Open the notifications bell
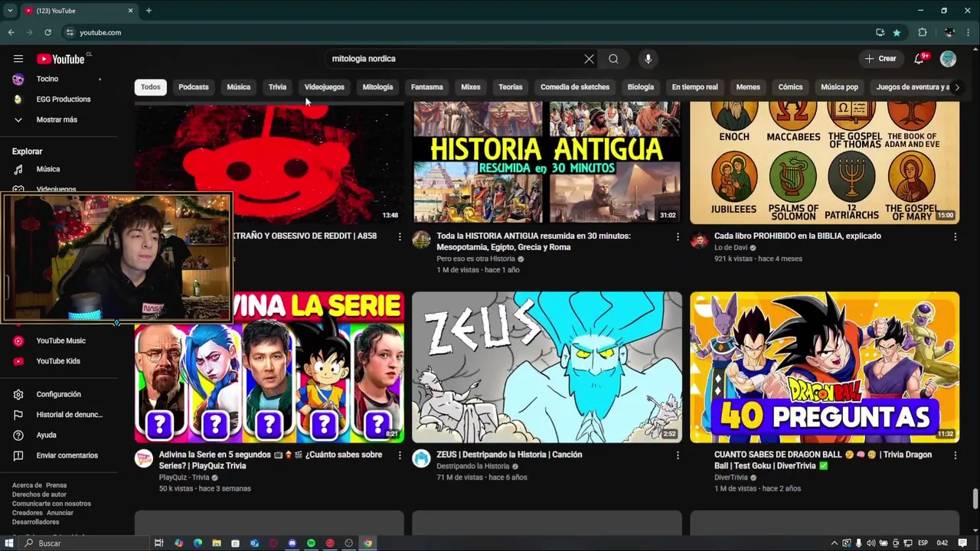980x551 pixels. pos(920,59)
